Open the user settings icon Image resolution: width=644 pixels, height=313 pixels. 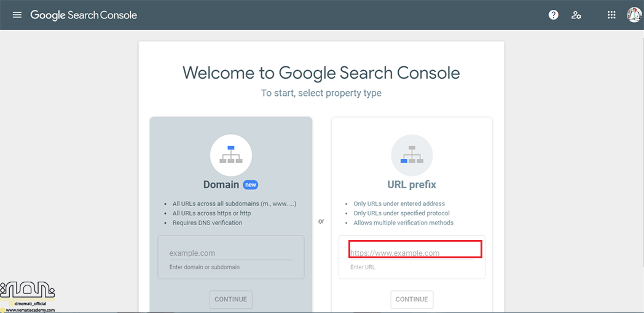click(x=576, y=15)
